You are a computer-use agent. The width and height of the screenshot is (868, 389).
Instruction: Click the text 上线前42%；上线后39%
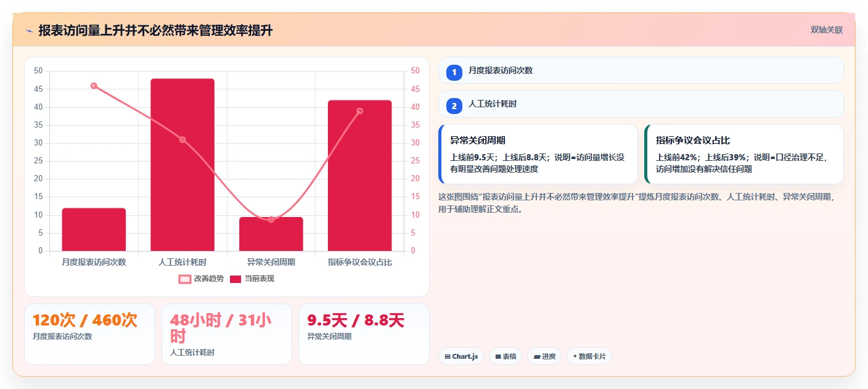(701, 157)
